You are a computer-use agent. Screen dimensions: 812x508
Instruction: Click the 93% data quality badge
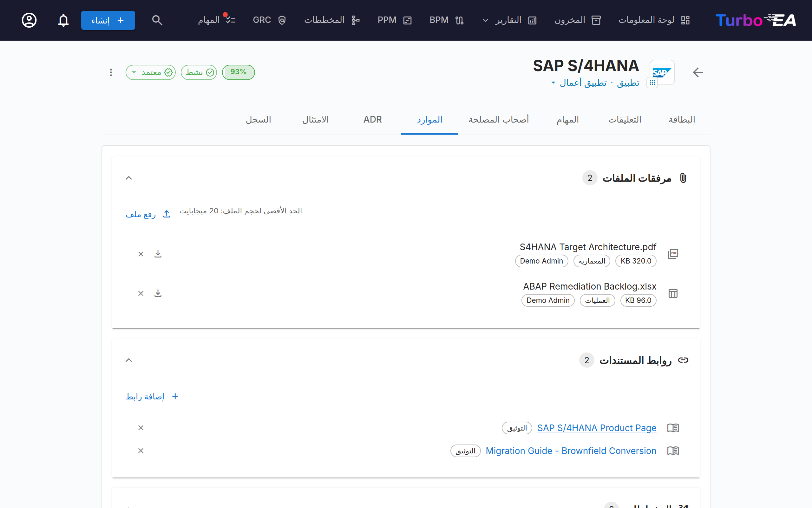pyautogui.click(x=238, y=72)
